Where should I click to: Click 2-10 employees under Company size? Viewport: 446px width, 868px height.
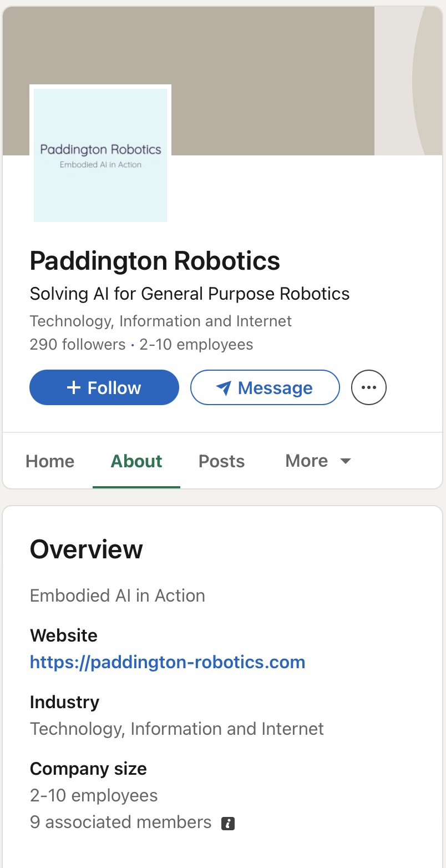click(x=94, y=795)
